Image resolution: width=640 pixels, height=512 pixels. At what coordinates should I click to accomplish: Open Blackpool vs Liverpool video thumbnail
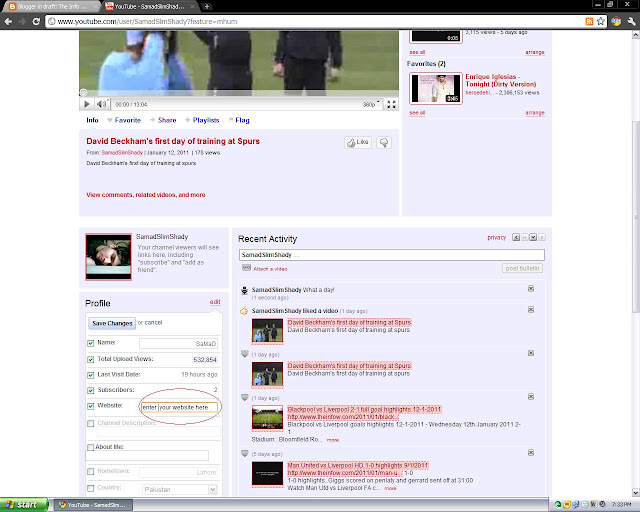tap(267, 418)
